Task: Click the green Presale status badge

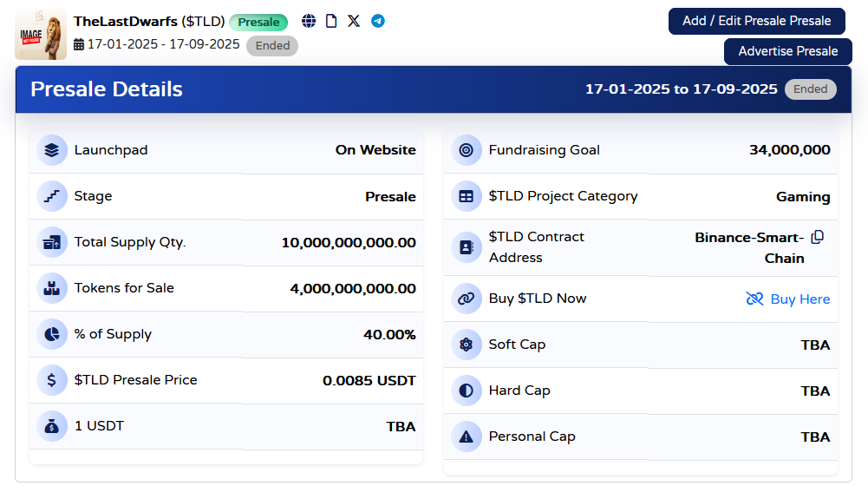Action: coord(258,22)
